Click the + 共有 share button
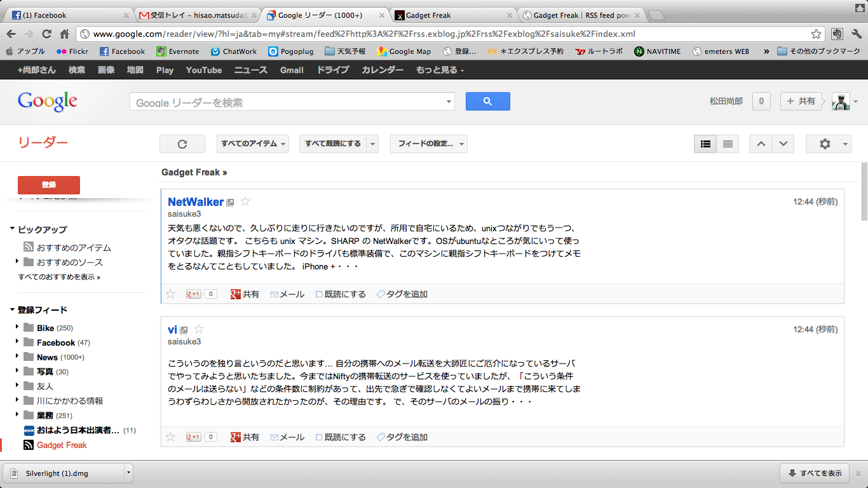Screen dimensions: 868x488 click(802, 101)
